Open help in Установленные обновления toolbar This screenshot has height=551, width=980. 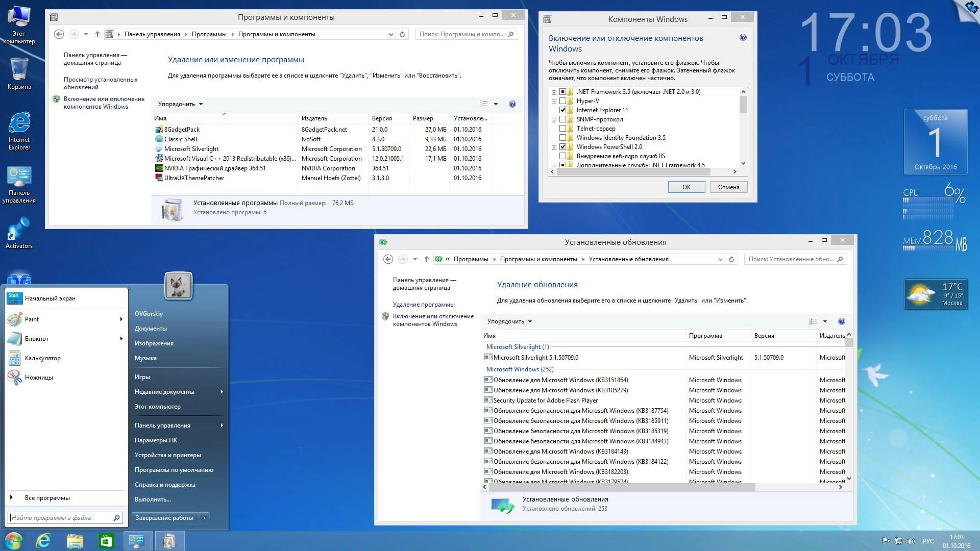tap(842, 321)
